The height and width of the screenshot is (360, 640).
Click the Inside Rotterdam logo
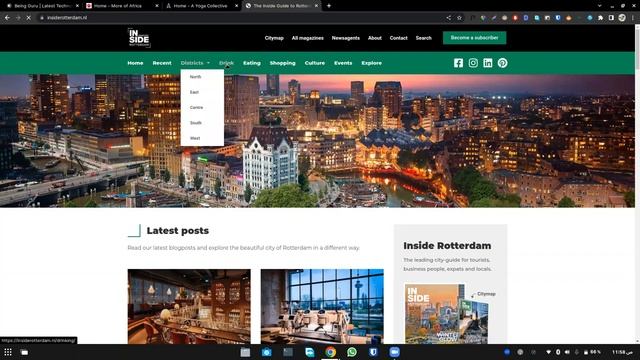139,38
